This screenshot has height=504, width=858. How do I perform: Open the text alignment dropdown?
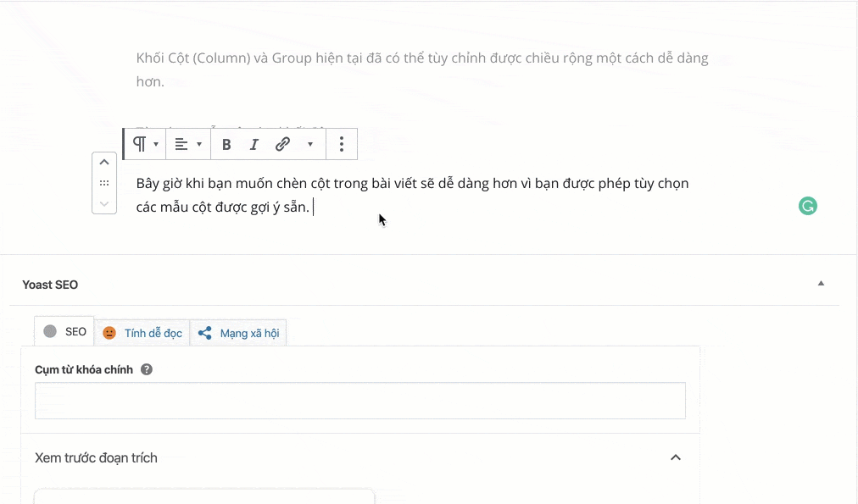(x=187, y=144)
